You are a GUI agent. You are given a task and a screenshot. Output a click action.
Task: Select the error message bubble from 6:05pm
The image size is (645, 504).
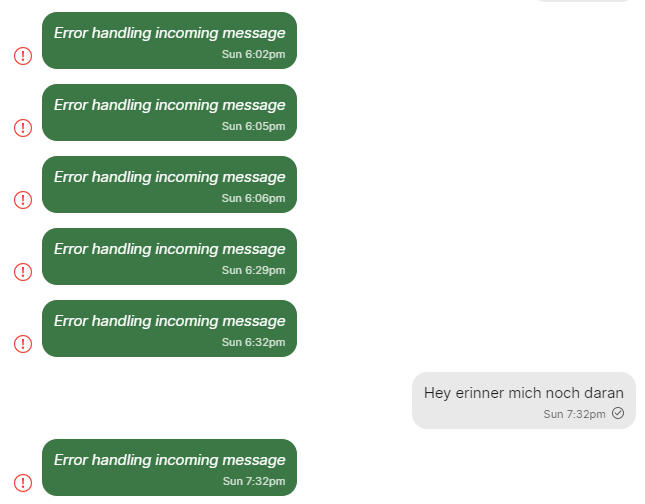pos(169,112)
